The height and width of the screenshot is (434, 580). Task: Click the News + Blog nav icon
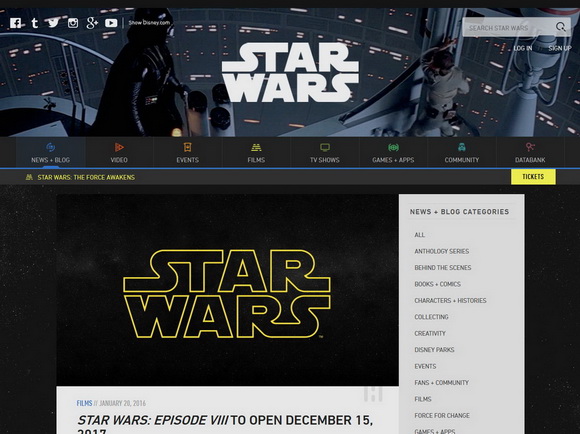(x=50, y=147)
